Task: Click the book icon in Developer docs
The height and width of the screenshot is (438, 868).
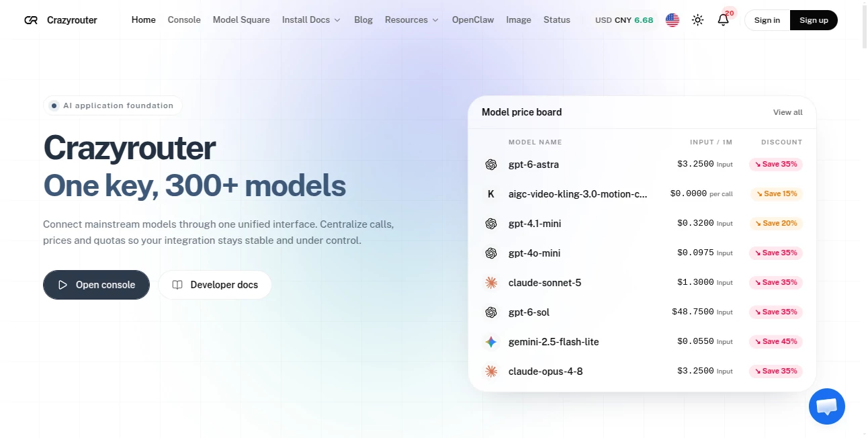Action: coord(177,285)
